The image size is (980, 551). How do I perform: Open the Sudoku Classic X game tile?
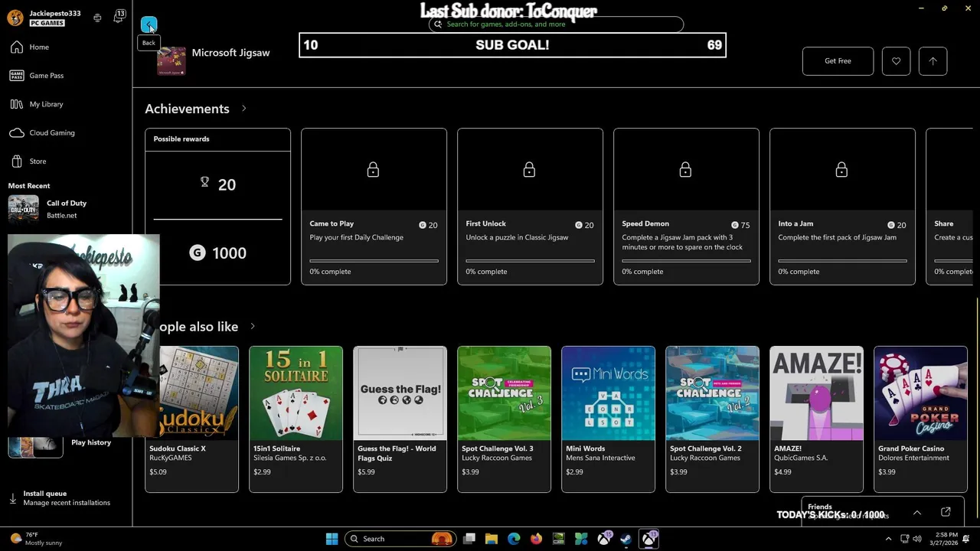(x=191, y=419)
